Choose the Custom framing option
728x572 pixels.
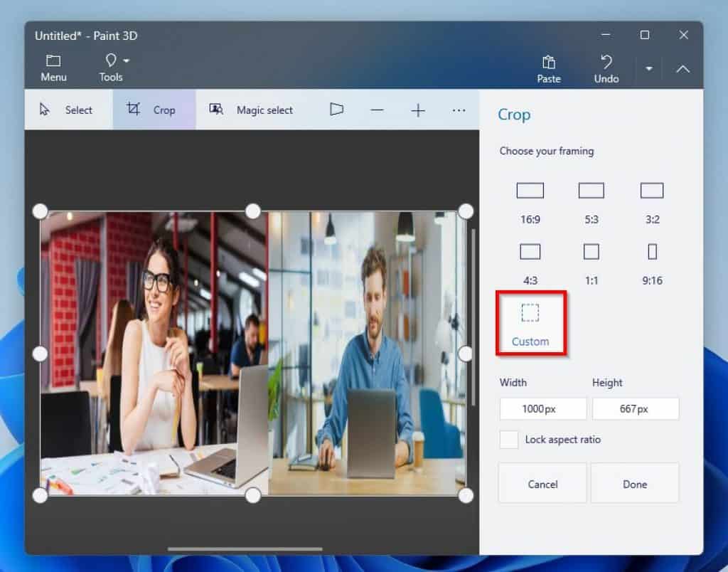[x=530, y=324]
